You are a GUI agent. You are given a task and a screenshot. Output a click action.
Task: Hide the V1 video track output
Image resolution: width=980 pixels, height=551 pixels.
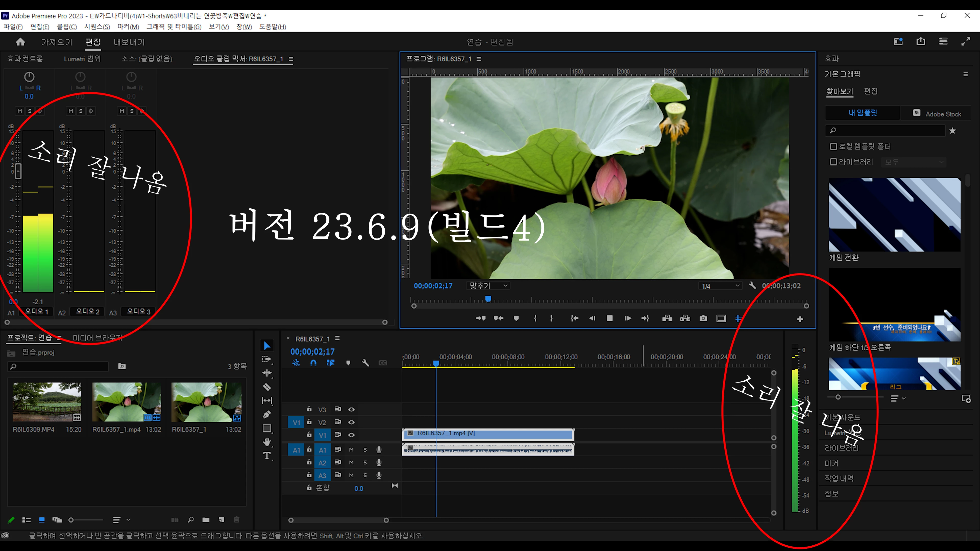pyautogui.click(x=351, y=435)
